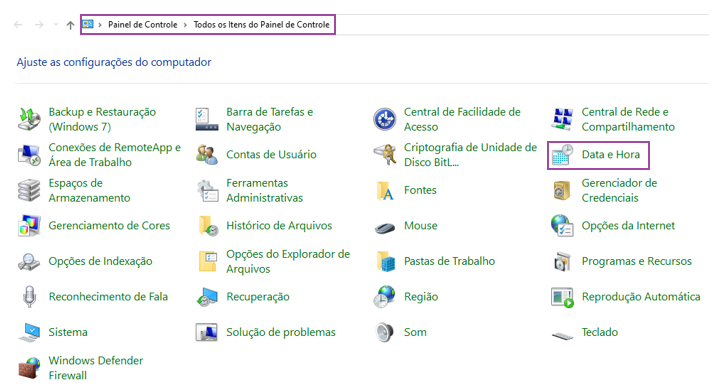Screen dimensions: 714x386
Task: Open the Som speaker icon
Action: 385,332
